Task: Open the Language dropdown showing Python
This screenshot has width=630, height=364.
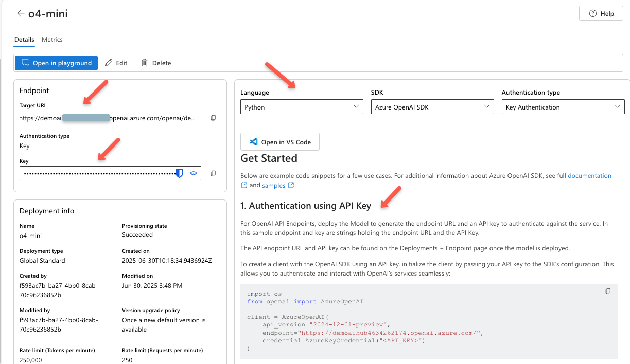Action: [301, 106]
